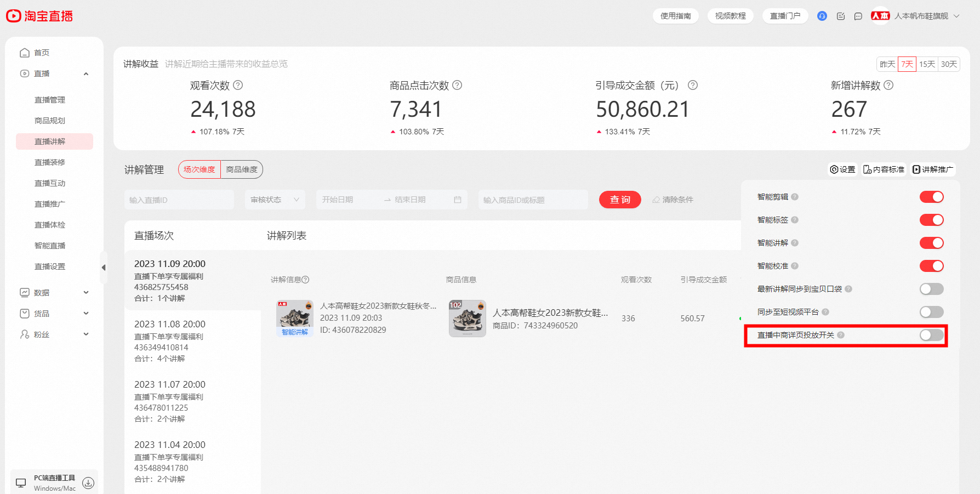Open the messages chat icon in header

pos(858,16)
